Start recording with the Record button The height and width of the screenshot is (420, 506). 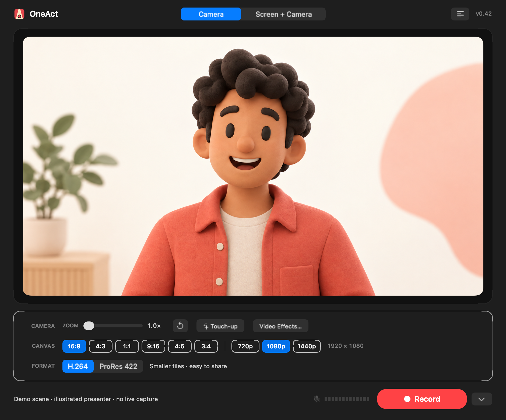[x=422, y=399]
